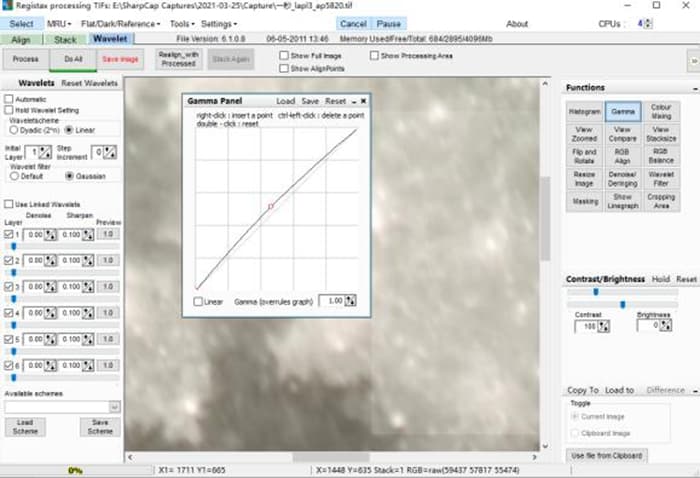Click Load Scheme button
Image resolution: width=700 pixels, height=478 pixels.
coord(24,427)
